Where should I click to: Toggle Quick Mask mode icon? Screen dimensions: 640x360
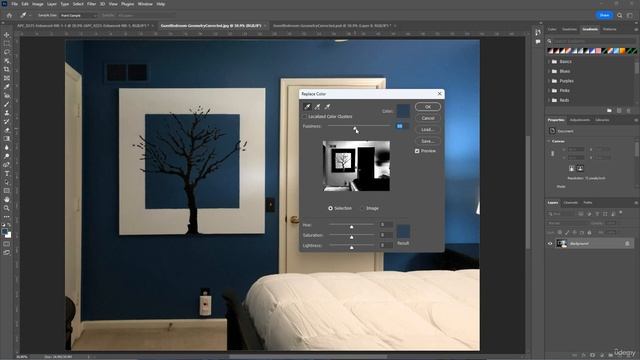pyautogui.click(x=7, y=244)
